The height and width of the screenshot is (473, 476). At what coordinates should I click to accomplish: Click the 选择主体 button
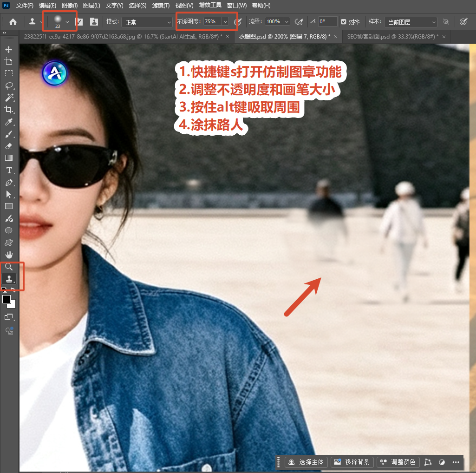coord(306,462)
